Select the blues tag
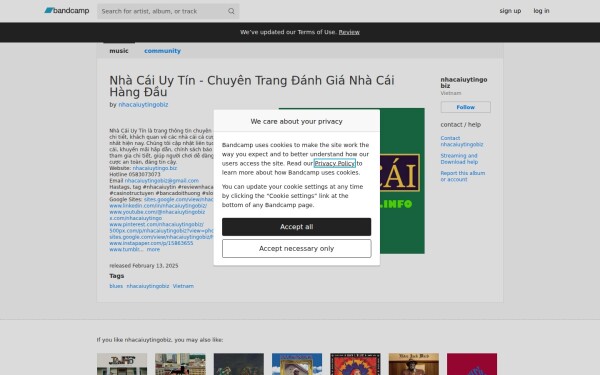600x375 pixels. (116, 286)
